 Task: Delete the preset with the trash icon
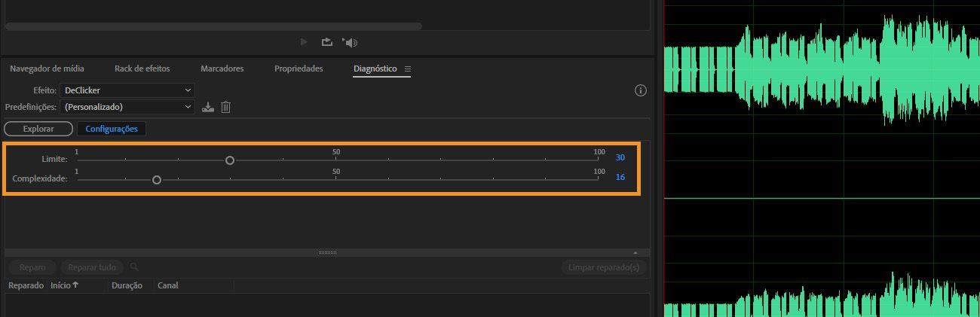point(225,107)
